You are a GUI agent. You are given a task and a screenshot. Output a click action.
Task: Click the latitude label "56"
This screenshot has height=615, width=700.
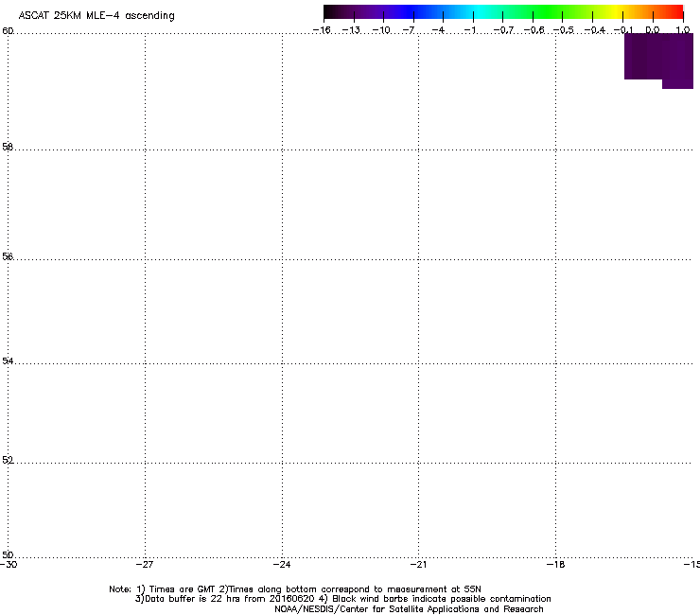(x=8, y=256)
